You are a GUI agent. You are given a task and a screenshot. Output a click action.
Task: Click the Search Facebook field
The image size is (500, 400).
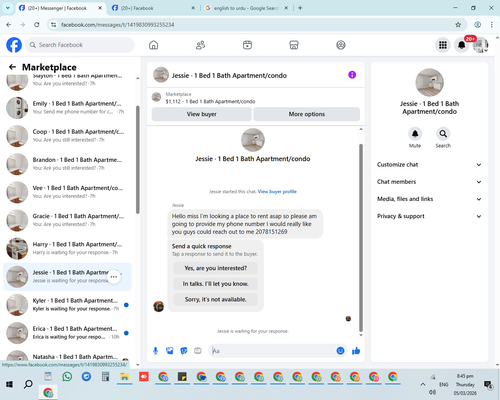[80, 45]
